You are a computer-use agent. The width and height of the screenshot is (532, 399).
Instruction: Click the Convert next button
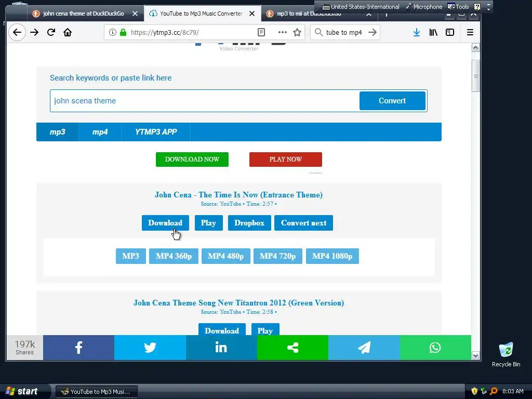(303, 223)
